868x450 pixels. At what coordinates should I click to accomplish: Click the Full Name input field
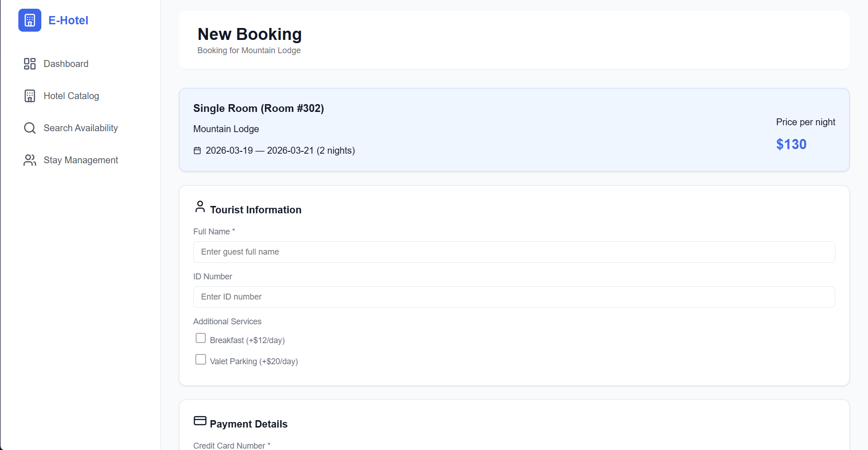coord(514,252)
